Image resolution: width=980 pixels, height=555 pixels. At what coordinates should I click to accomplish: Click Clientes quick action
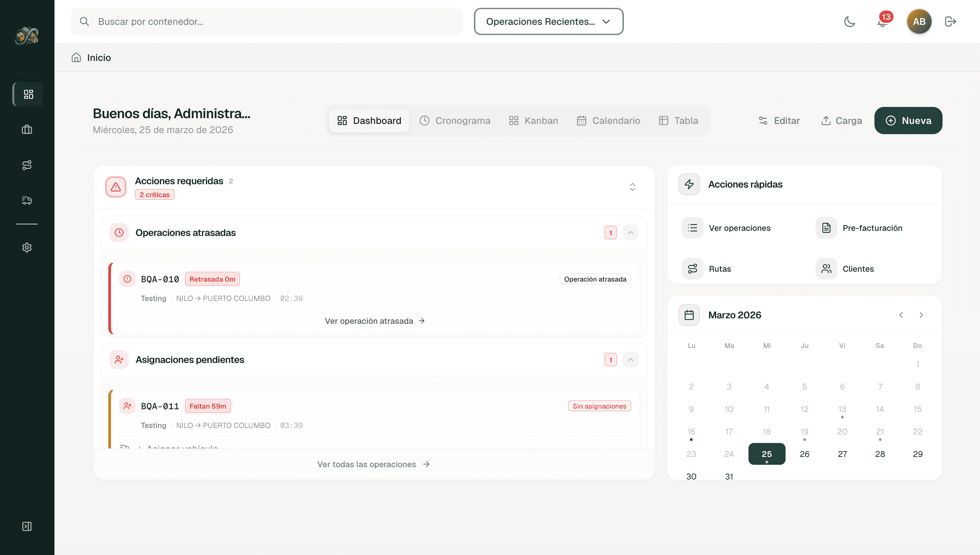point(845,269)
